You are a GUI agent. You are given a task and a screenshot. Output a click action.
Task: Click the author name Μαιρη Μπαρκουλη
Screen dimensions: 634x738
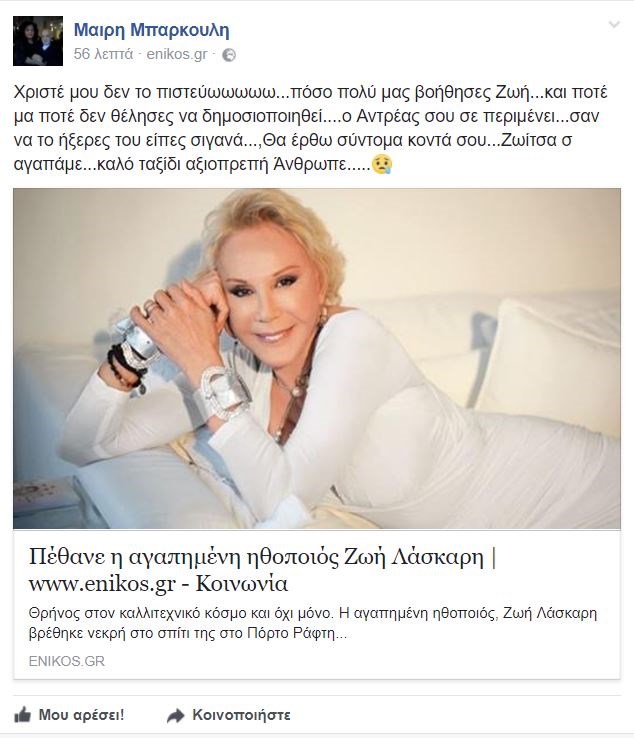[x=152, y=30]
